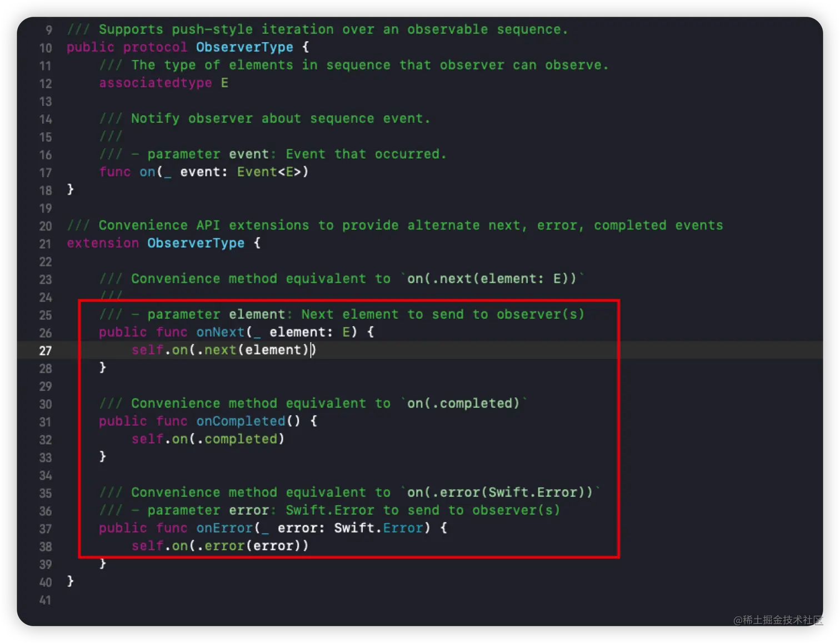
Task: Click the 'onCompleted' function name
Action: pos(241,421)
